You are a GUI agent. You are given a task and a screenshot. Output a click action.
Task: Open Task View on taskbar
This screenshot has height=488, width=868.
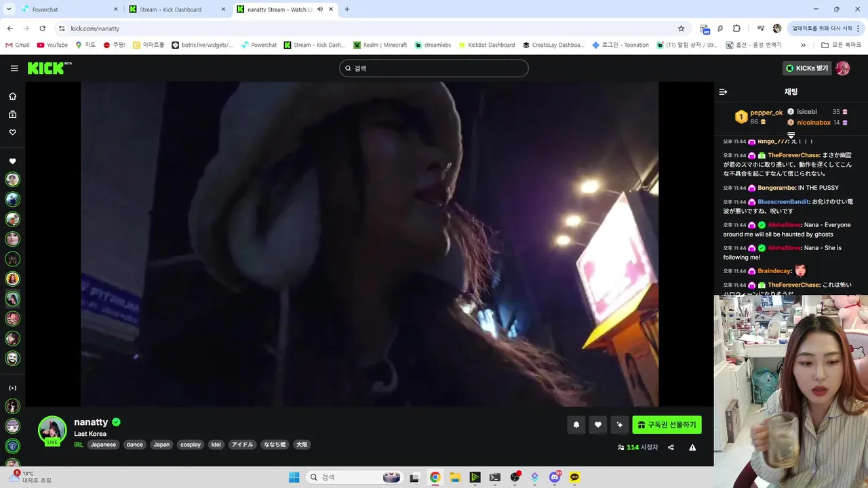click(414, 477)
